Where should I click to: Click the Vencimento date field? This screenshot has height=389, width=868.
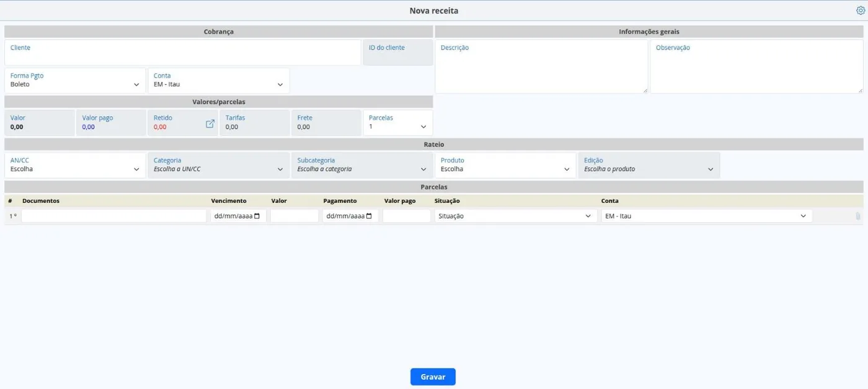pyautogui.click(x=238, y=216)
